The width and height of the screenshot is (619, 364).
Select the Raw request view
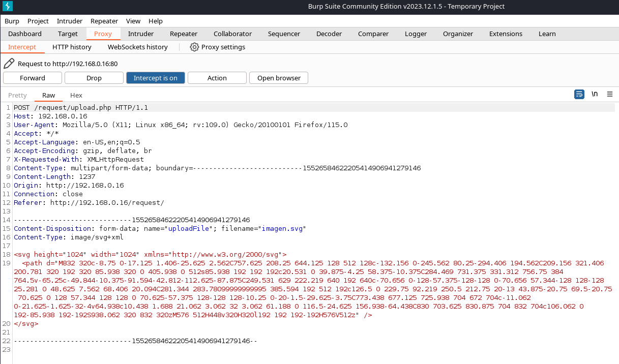coord(49,95)
